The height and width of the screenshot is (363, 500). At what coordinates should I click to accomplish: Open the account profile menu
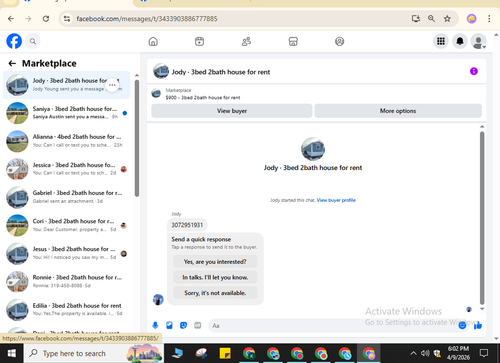(x=478, y=41)
